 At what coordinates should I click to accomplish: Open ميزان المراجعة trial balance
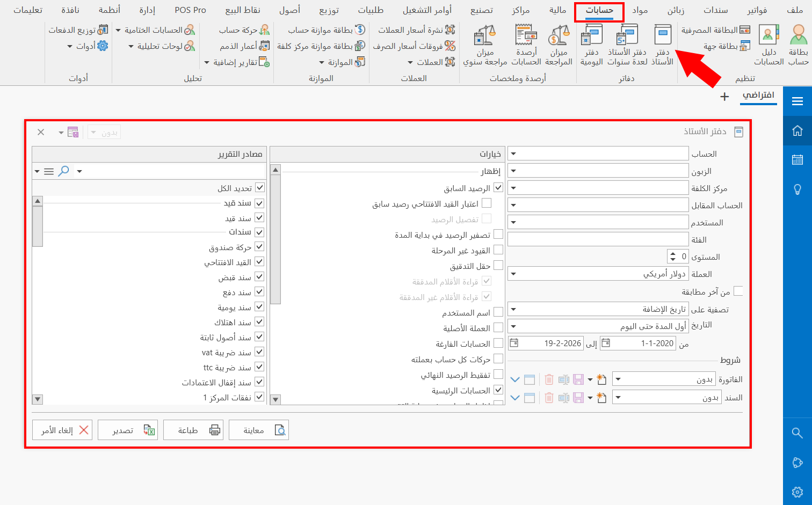[559, 46]
